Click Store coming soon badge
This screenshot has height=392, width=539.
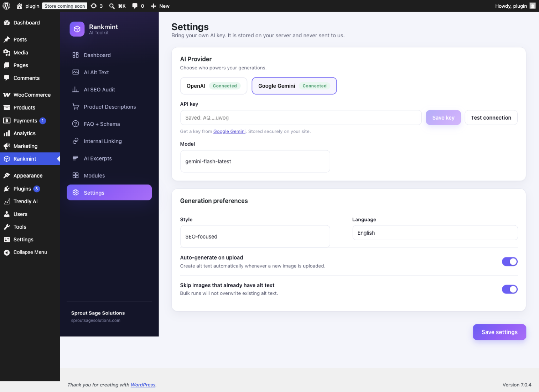pos(65,6)
